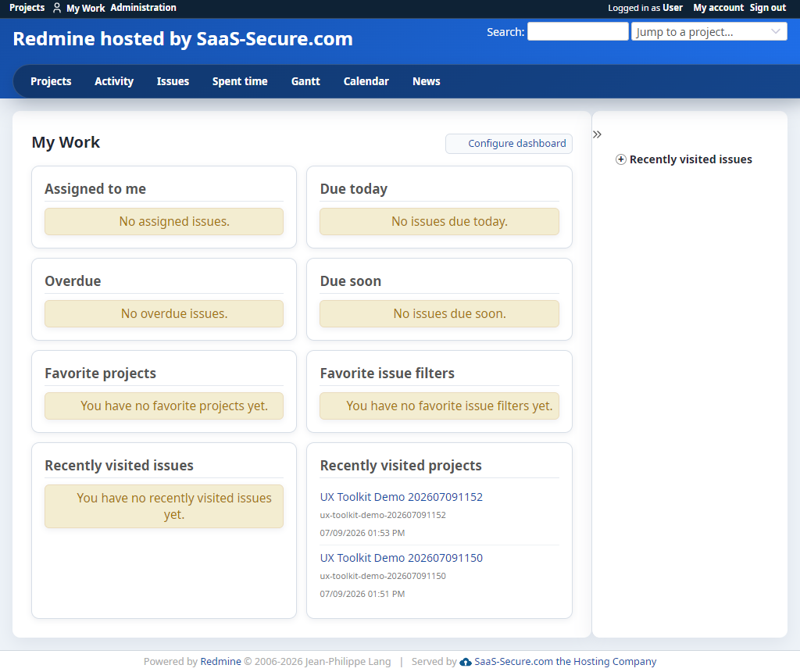Select the Calendar tab
Screen dimensions: 800x672
click(366, 81)
